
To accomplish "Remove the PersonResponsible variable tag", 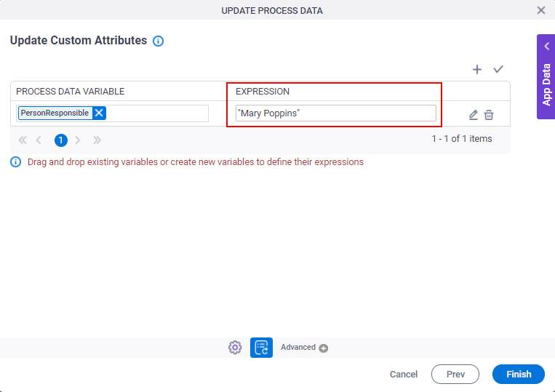I will click(x=99, y=113).
